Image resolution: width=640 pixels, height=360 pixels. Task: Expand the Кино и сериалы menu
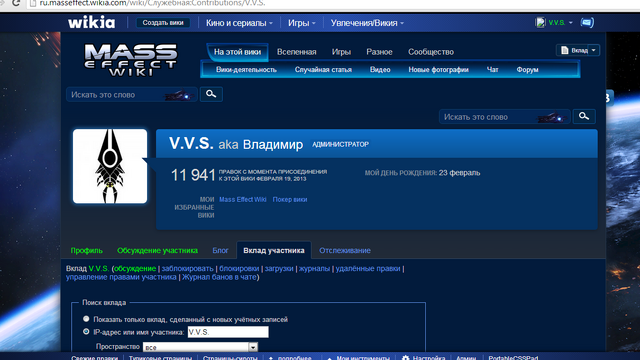[x=239, y=23]
